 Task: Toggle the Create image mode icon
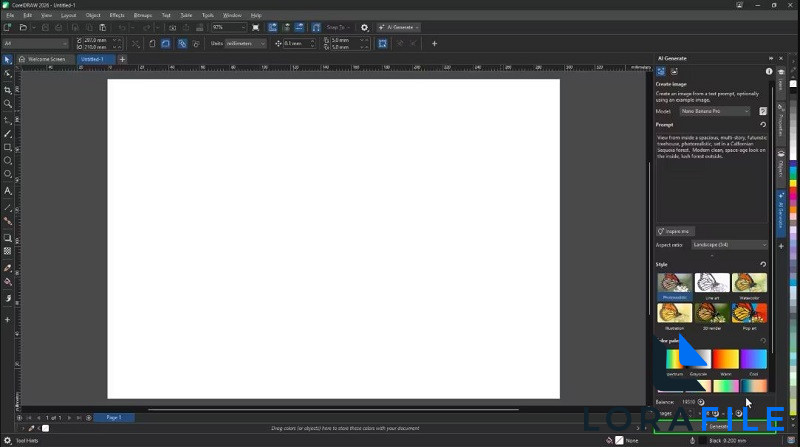(661, 71)
